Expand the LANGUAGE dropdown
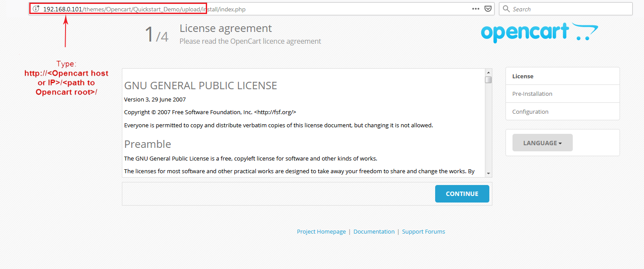Viewport: 644px width, 269px height. click(x=542, y=143)
